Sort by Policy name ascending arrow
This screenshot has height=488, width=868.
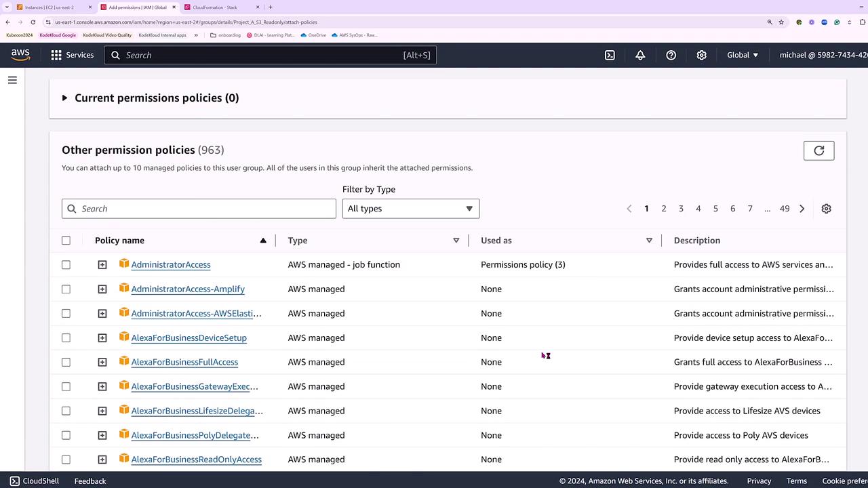263,241
